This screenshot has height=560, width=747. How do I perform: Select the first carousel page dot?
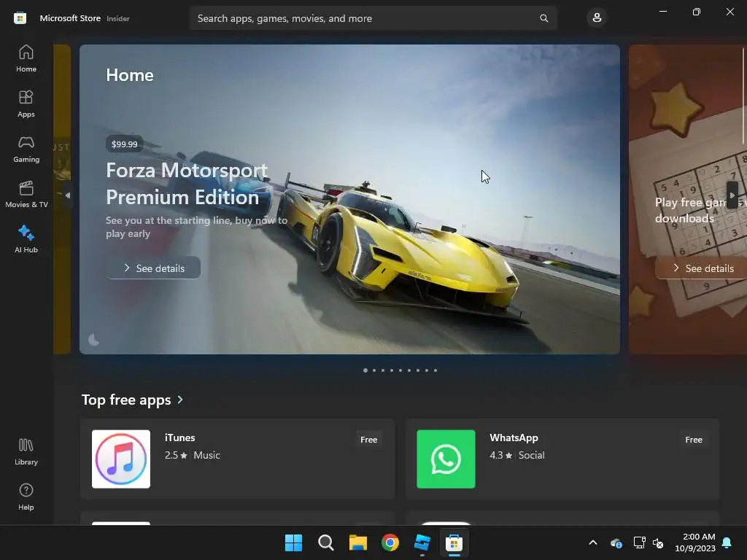coord(365,370)
